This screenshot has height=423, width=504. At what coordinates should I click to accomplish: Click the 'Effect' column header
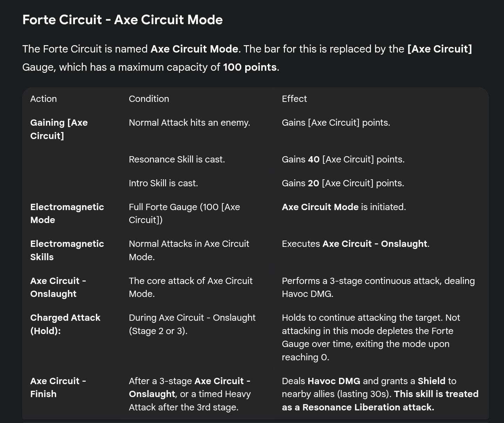[294, 99]
